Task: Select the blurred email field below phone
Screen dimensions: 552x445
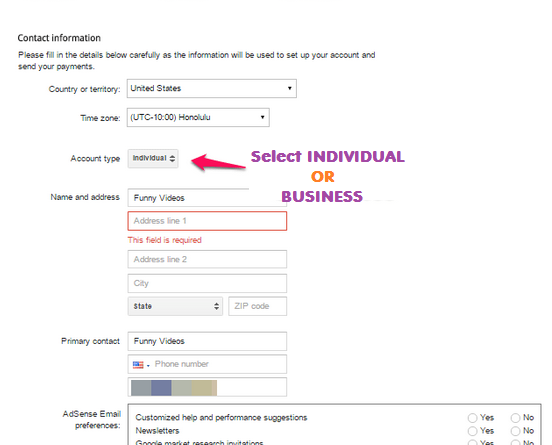Action: pos(207,387)
